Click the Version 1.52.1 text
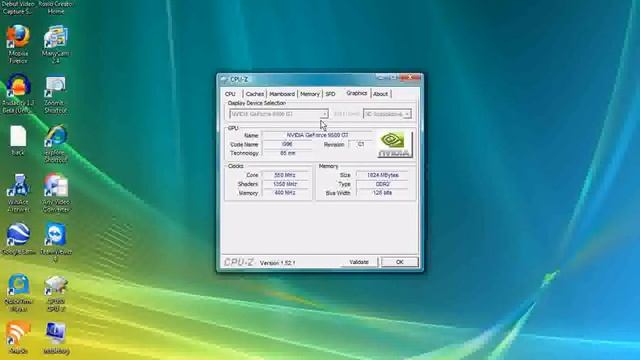 click(278, 263)
